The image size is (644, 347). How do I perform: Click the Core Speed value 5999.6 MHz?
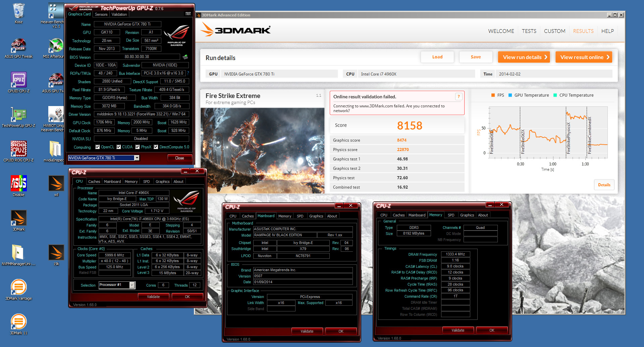tap(114, 255)
